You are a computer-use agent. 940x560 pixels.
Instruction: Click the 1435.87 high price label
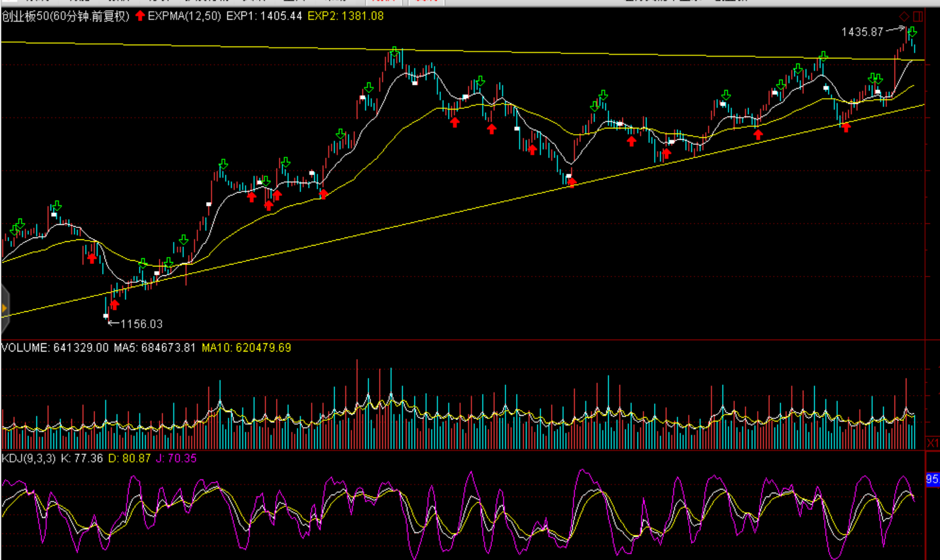pos(862,32)
